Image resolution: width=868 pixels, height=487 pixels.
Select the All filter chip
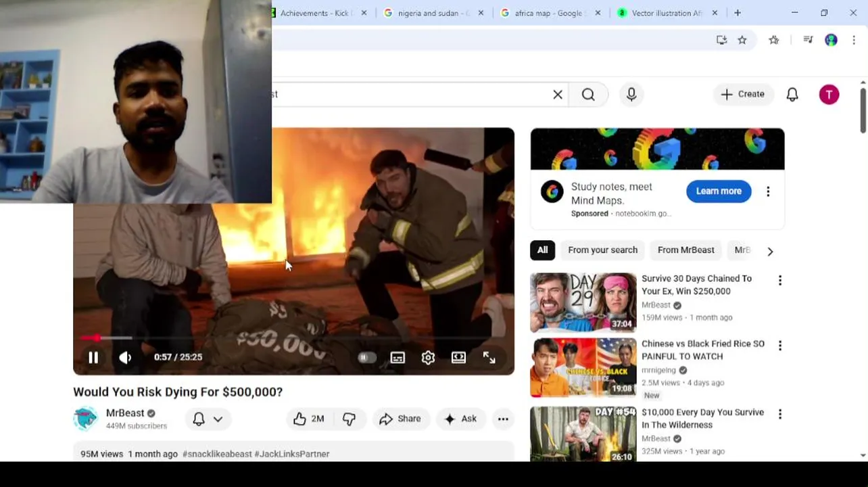542,250
